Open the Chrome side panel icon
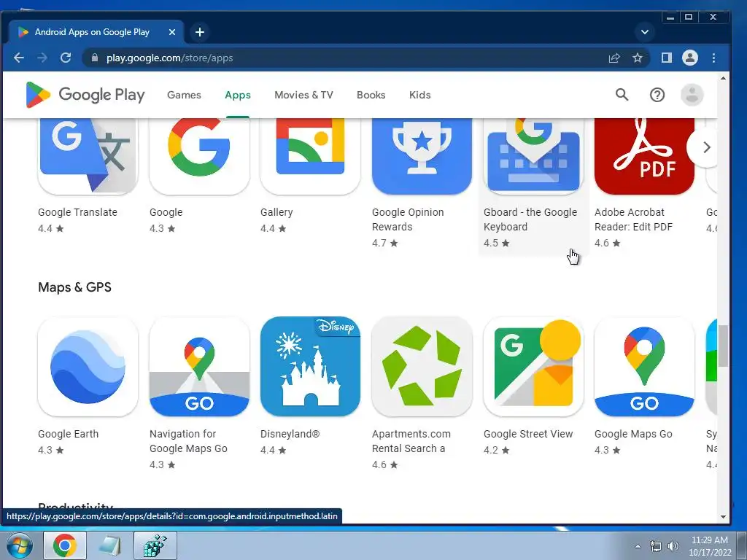This screenshot has height=560, width=747. click(x=667, y=58)
